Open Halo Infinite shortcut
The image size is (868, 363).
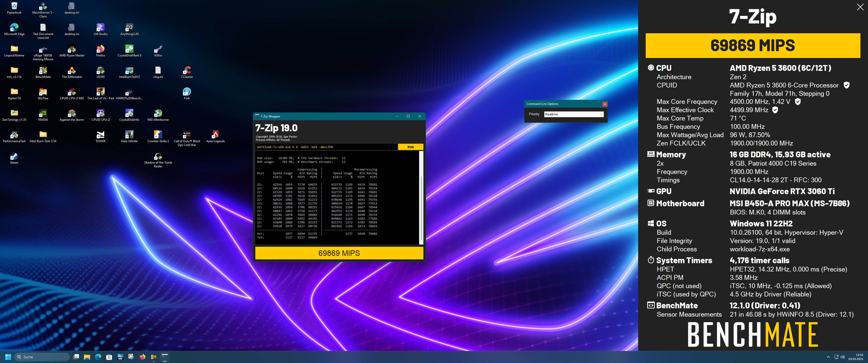pos(129,137)
